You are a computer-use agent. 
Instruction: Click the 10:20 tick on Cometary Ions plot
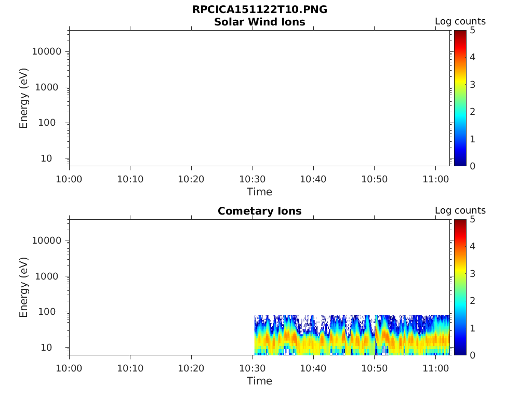pyautogui.click(x=191, y=368)
